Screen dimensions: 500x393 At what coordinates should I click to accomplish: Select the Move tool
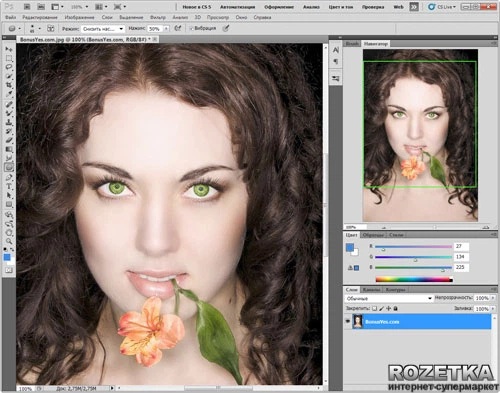pos(9,49)
